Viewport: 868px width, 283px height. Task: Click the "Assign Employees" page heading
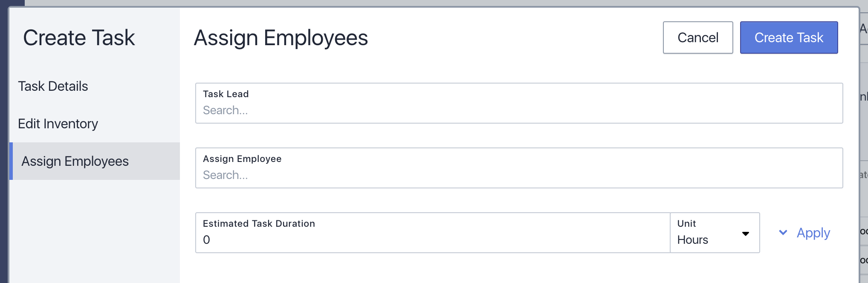tap(281, 38)
